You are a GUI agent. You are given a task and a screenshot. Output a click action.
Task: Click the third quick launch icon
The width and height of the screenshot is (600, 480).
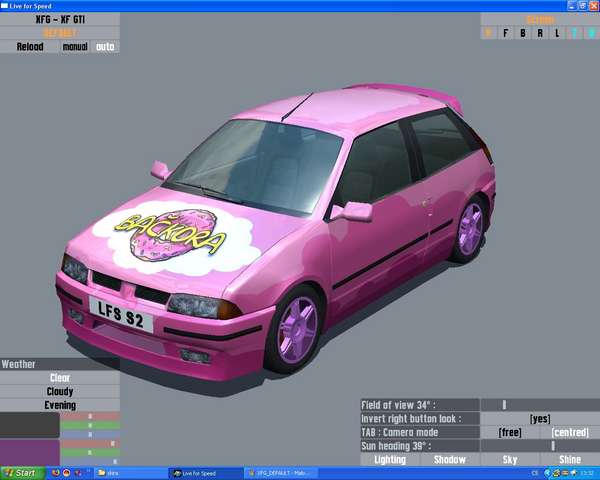pos(78,473)
